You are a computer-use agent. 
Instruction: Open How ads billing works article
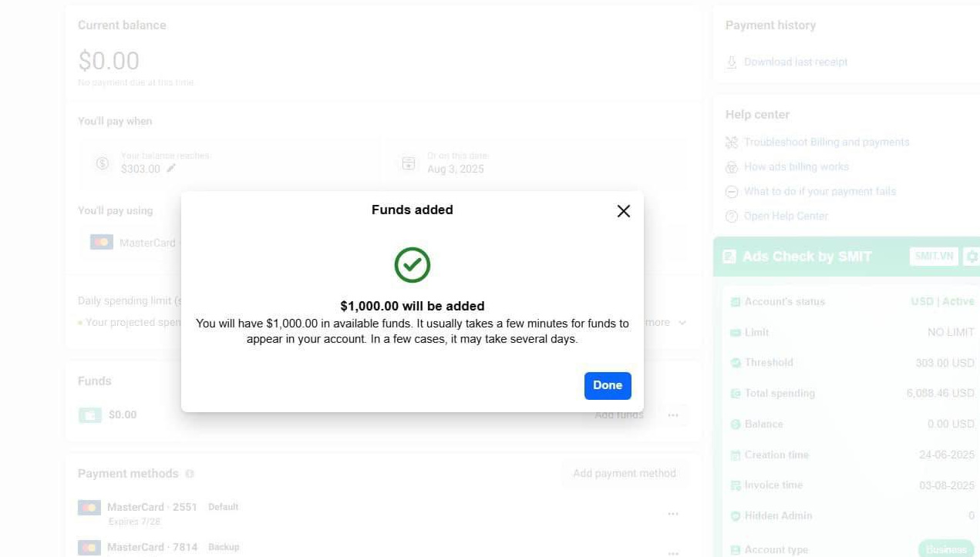pos(796,167)
